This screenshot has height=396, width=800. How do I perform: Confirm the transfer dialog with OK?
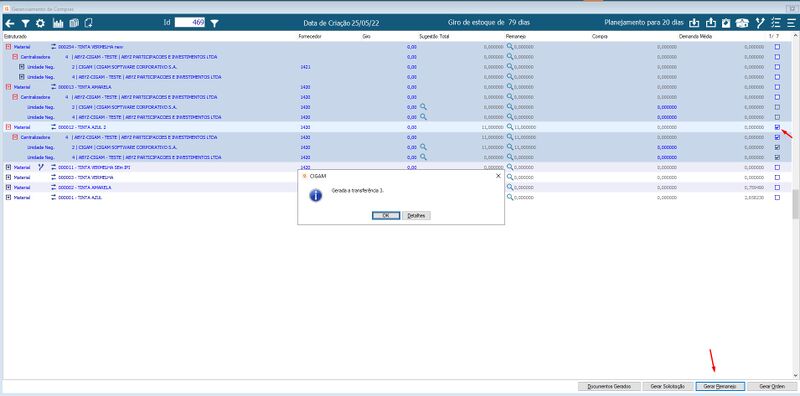[386, 216]
